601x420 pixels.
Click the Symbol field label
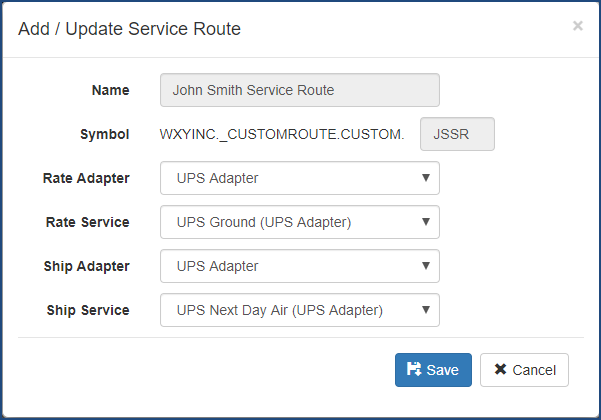tap(104, 134)
